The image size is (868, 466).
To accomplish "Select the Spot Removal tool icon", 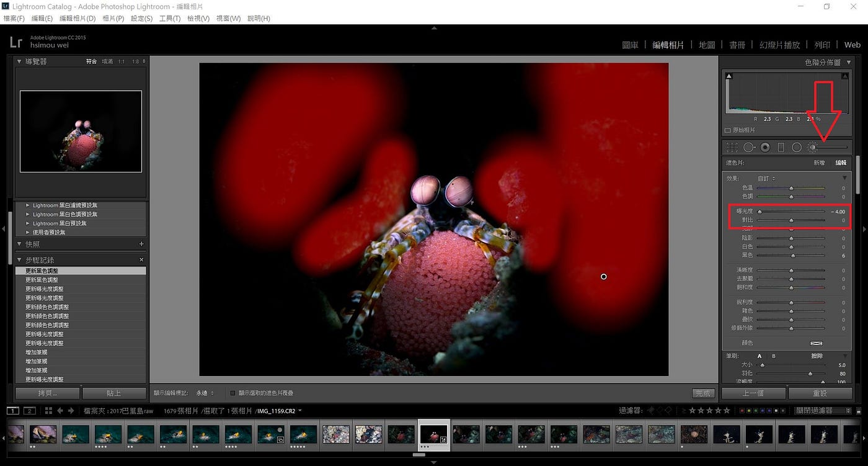I will click(750, 147).
